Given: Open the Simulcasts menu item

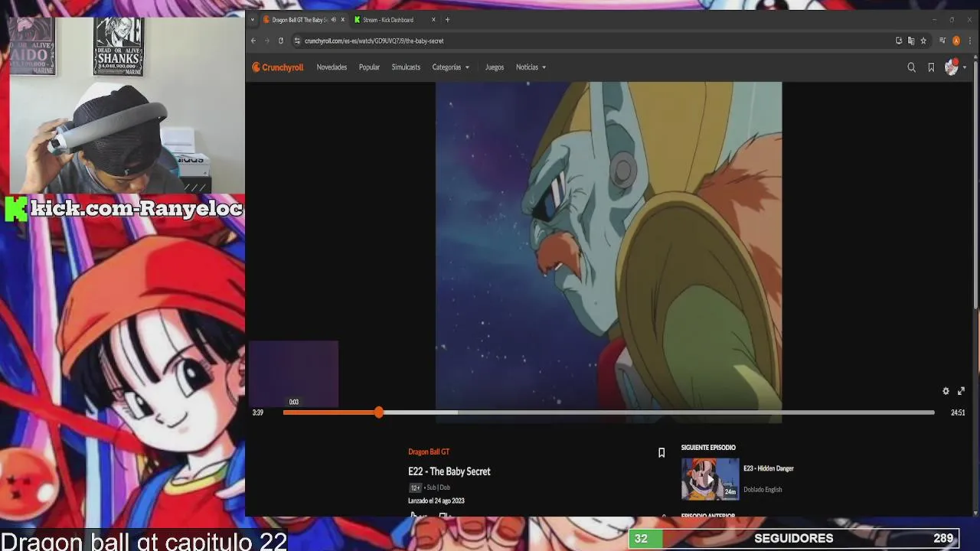Looking at the screenshot, I should pos(406,67).
